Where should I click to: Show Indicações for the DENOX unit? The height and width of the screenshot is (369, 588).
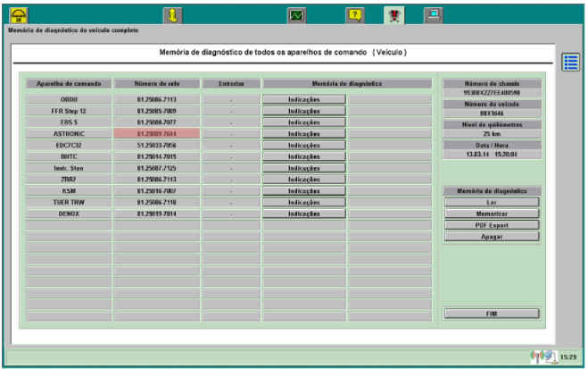point(303,214)
